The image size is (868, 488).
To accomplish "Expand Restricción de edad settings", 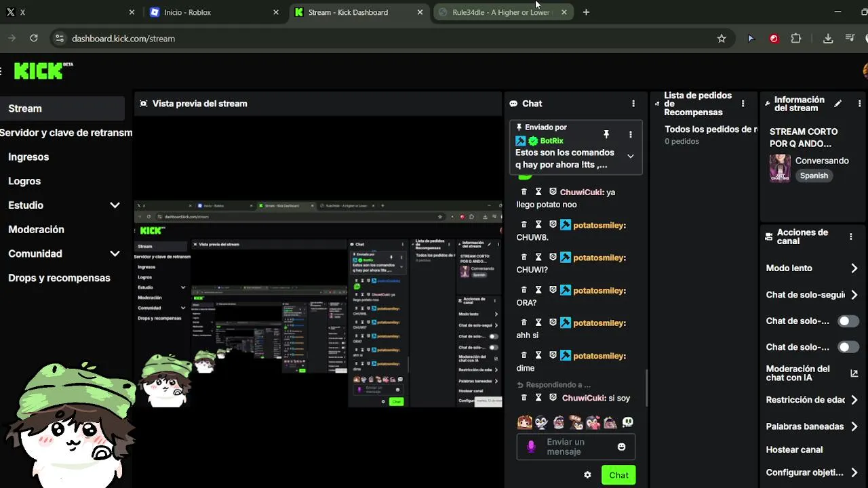I will click(854, 400).
